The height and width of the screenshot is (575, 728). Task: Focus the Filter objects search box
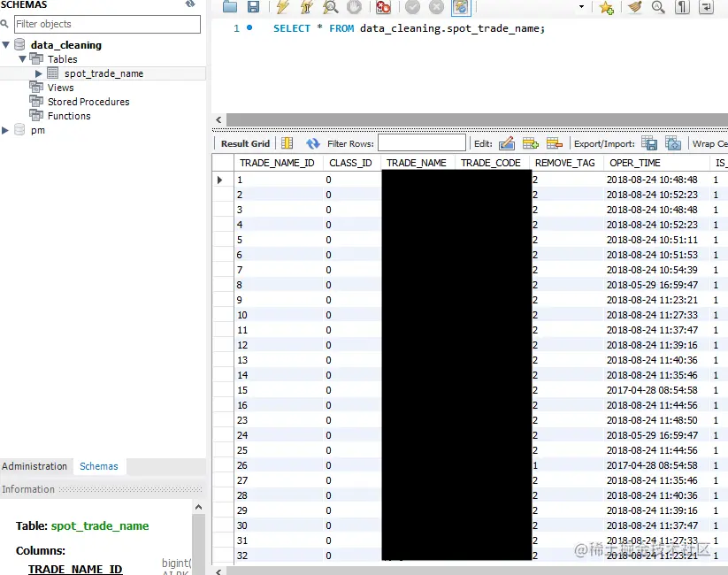click(107, 24)
